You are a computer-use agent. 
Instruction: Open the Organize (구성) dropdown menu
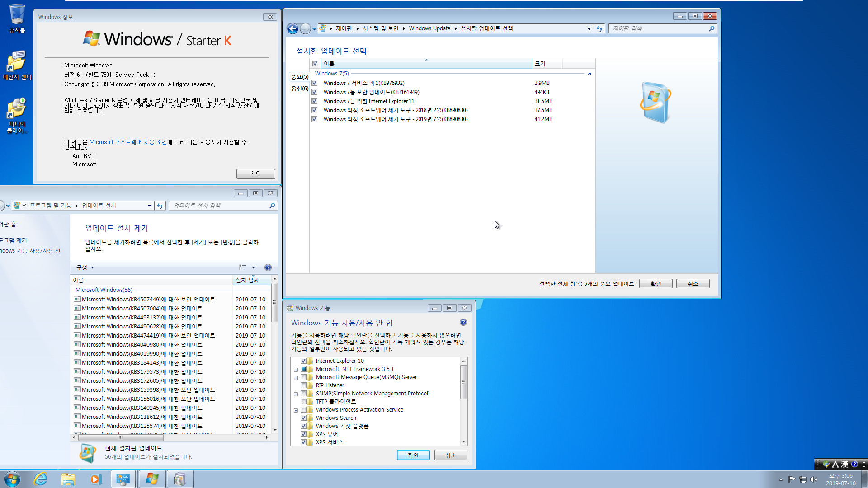[x=85, y=267]
